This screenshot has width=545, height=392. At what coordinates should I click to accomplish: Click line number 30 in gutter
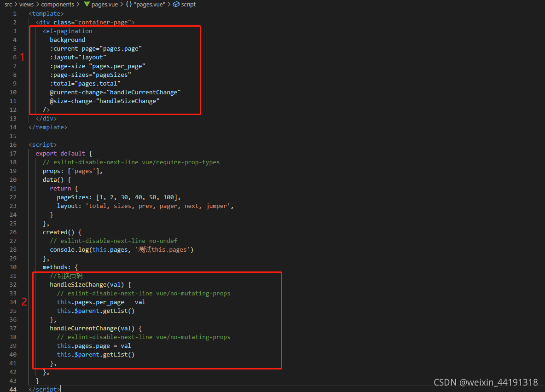coord(13,267)
